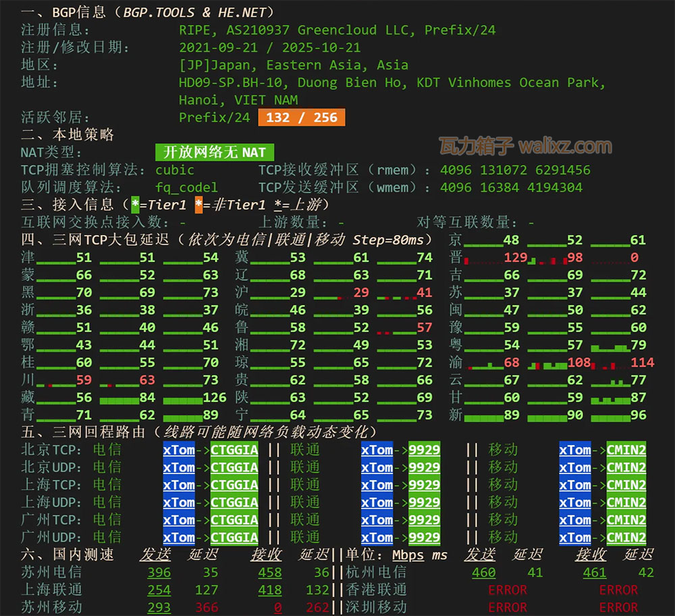The image size is (675, 616).
Task: Click the label '活跃邻居:'
Action: pyautogui.click(x=55, y=117)
